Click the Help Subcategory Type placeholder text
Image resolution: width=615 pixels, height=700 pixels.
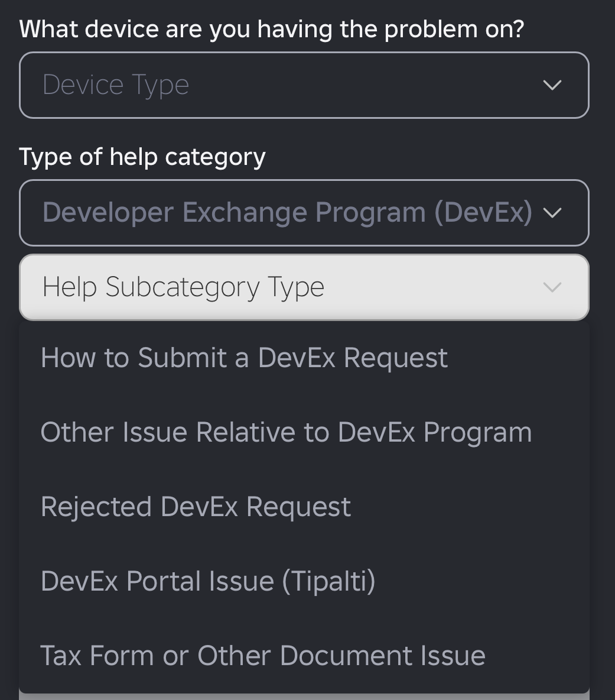[183, 287]
